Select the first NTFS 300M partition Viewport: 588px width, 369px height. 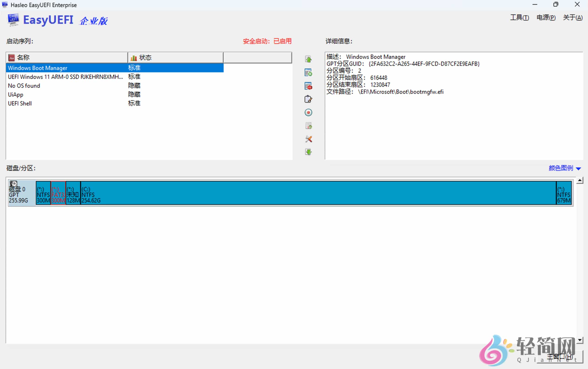pyautogui.click(x=43, y=193)
